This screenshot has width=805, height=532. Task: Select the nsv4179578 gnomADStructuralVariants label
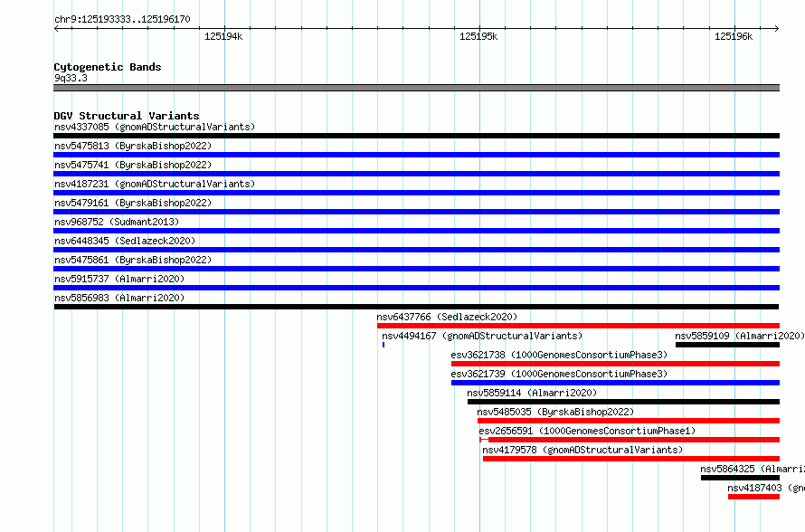pos(582,450)
